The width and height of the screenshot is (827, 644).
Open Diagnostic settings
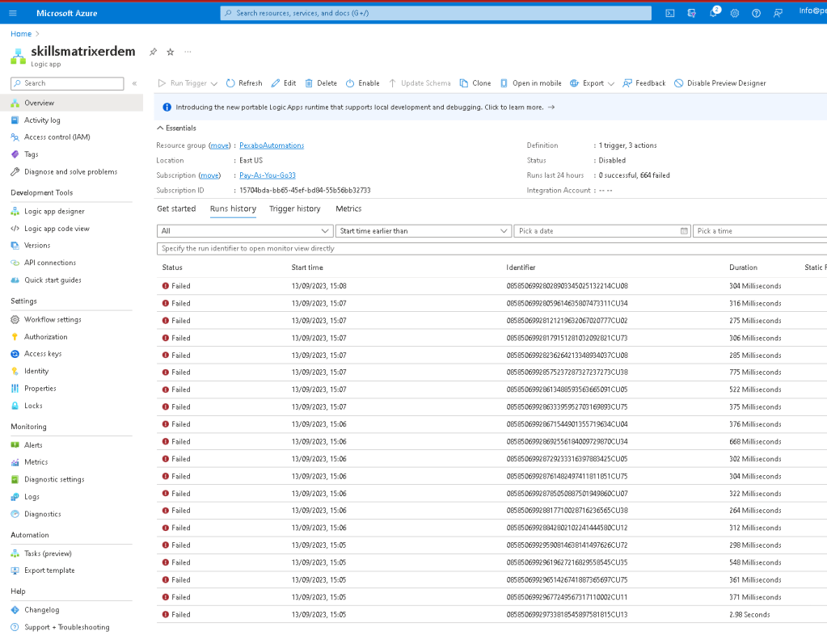click(x=54, y=480)
